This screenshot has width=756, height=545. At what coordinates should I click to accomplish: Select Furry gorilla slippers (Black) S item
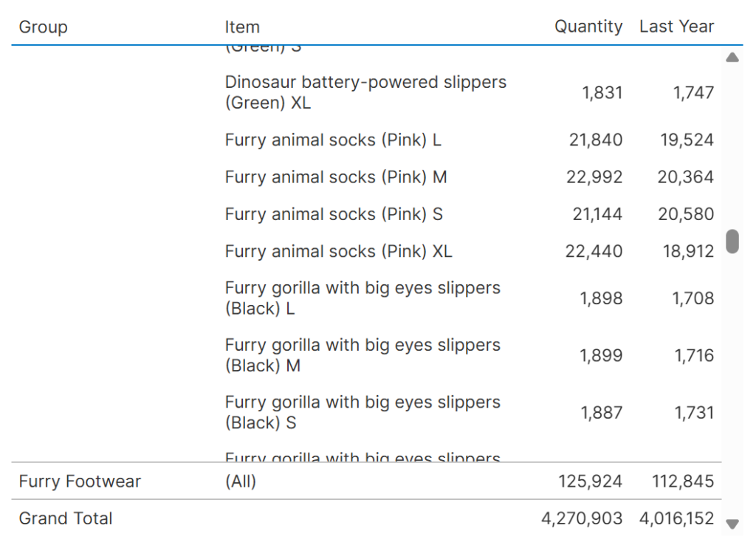(362, 412)
